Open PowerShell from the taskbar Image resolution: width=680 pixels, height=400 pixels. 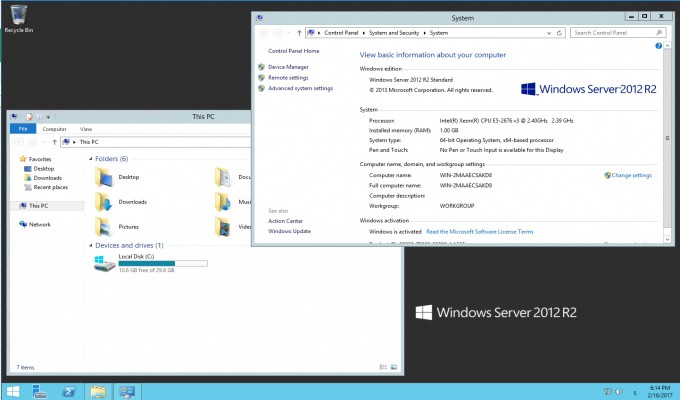tap(70, 391)
